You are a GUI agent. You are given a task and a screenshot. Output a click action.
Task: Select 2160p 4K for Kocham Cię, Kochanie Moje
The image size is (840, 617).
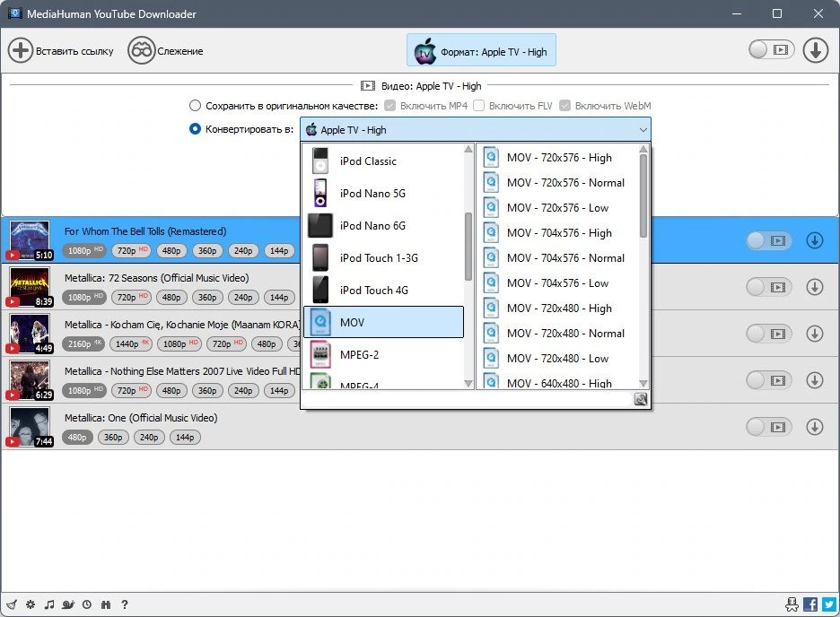(83, 343)
